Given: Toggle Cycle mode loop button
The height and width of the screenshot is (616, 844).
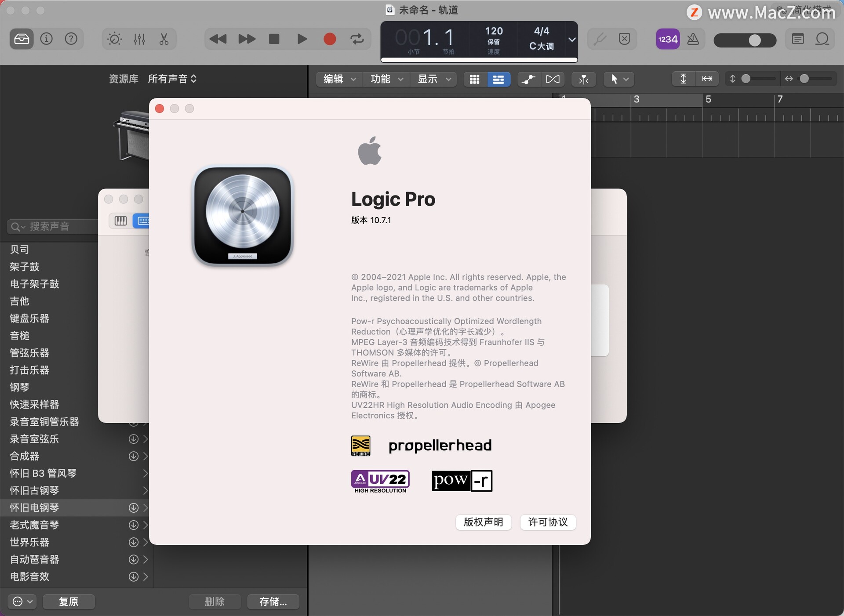Looking at the screenshot, I should click(357, 39).
